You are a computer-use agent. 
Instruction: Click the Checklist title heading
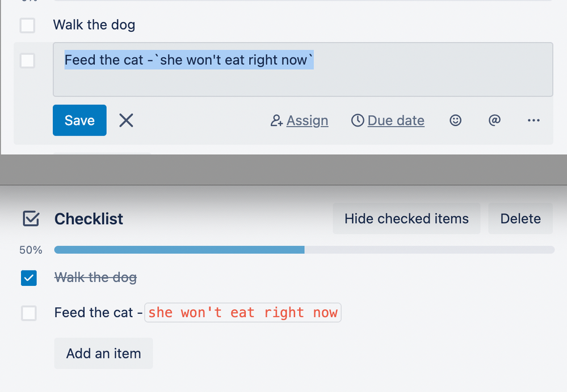(89, 218)
